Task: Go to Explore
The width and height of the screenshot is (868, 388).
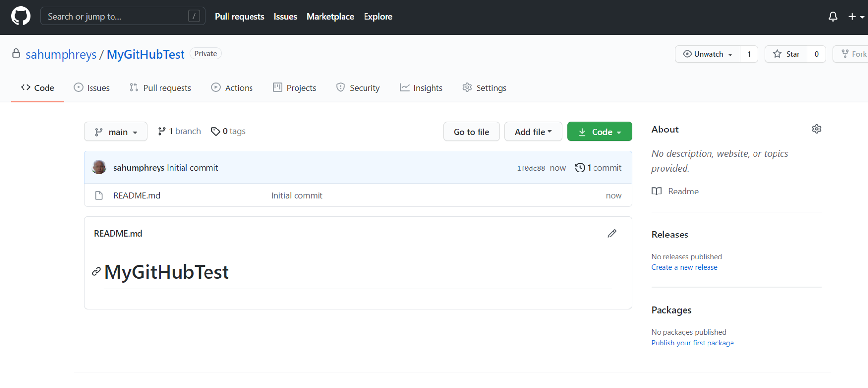Action: [378, 16]
